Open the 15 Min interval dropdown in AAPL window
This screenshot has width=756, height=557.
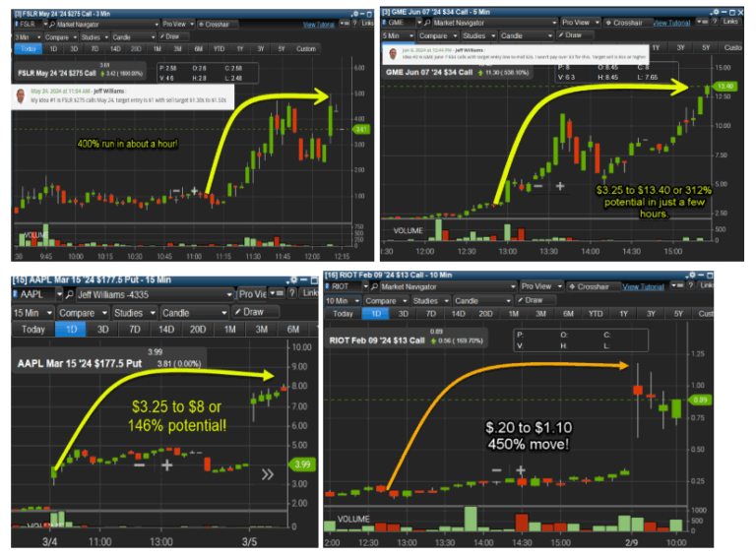32,313
